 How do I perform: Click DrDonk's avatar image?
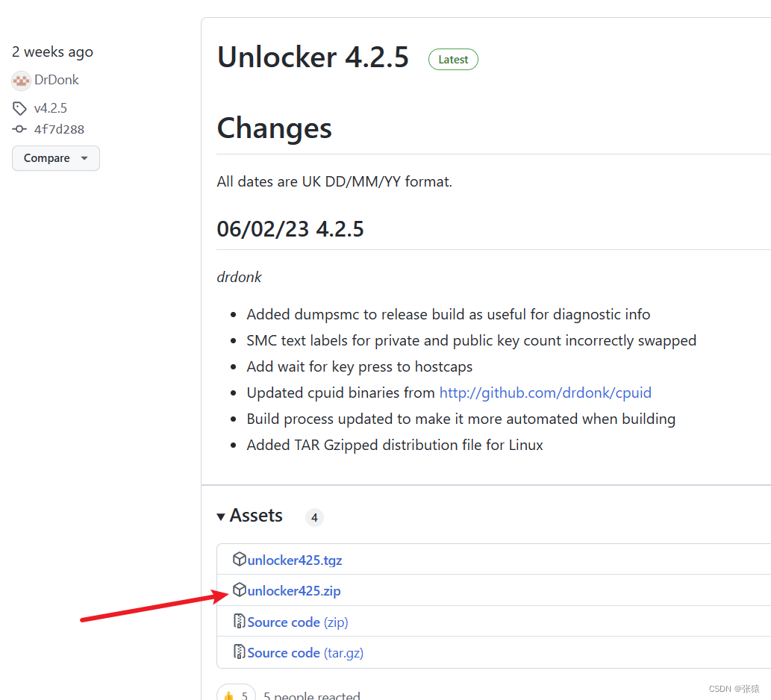tap(20, 80)
